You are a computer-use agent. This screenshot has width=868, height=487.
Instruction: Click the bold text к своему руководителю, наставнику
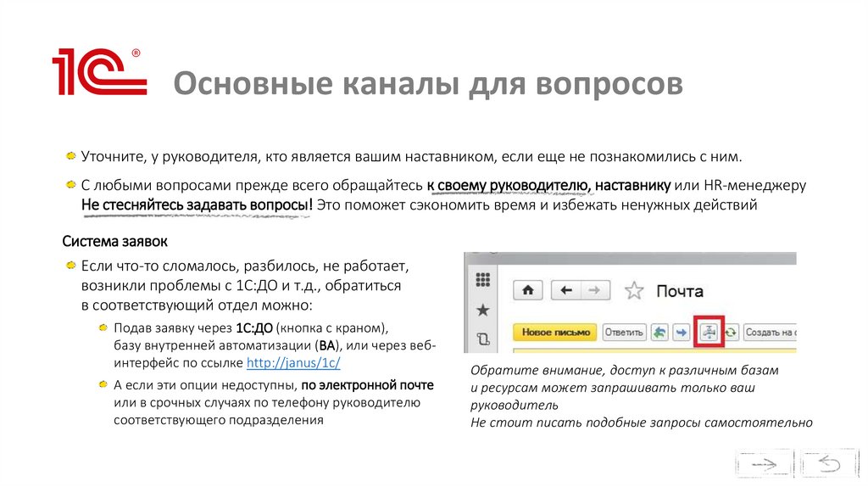point(548,185)
